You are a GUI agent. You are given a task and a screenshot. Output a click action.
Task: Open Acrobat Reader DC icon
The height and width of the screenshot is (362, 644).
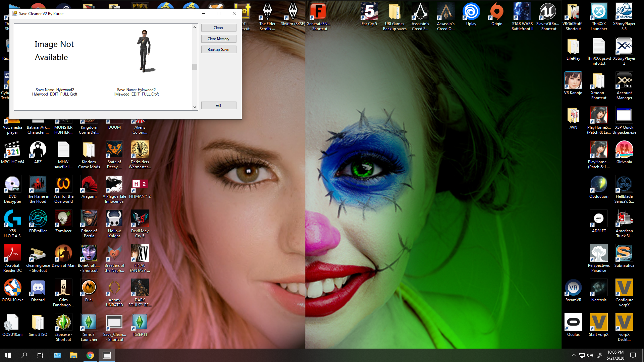pos(12,258)
